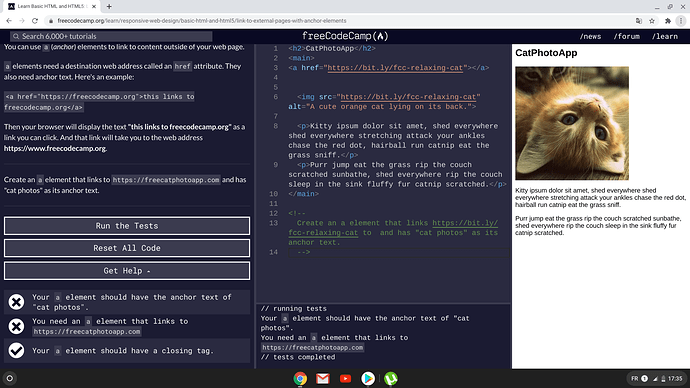
Task: Click the a href link on code line 3
Action: [x=395, y=68]
